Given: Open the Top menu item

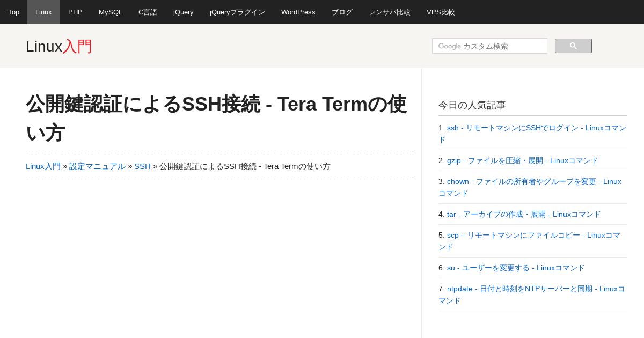Looking at the screenshot, I should [x=13, y=12].
